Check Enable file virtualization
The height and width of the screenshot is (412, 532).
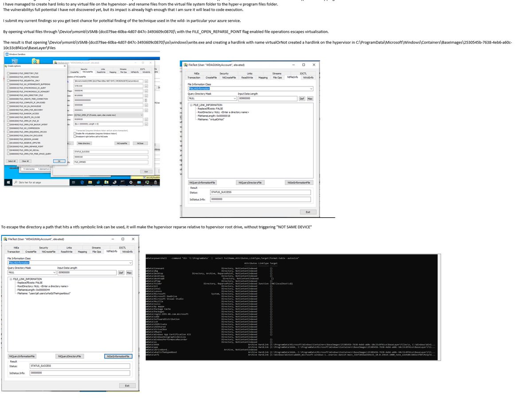(75, 133)
